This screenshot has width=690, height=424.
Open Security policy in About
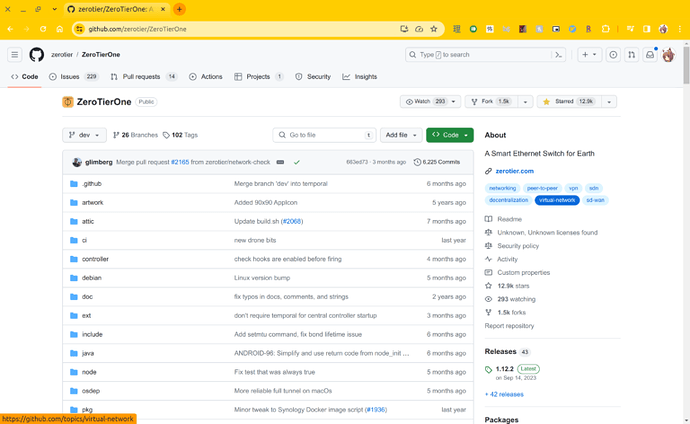coord(518,246)
